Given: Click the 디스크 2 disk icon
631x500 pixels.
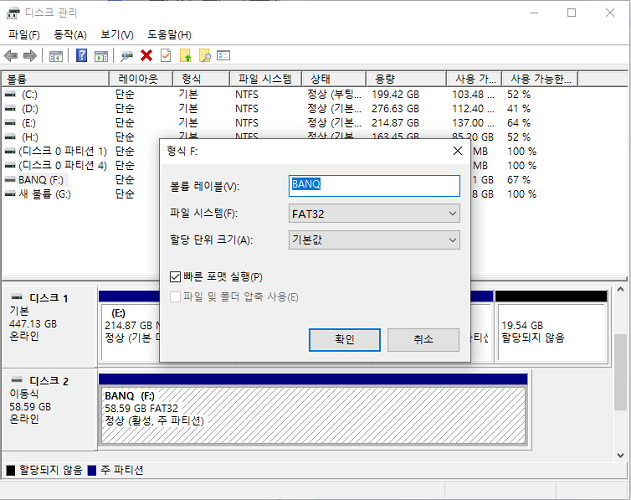Looking at the screenshot, I should tap(17, 380).
